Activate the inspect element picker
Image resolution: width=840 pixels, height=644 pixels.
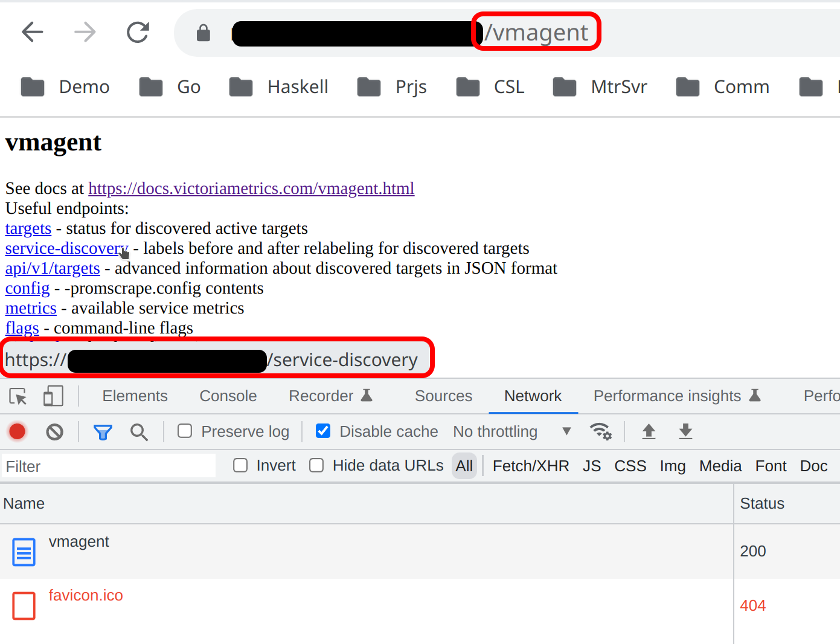[18, 396]
